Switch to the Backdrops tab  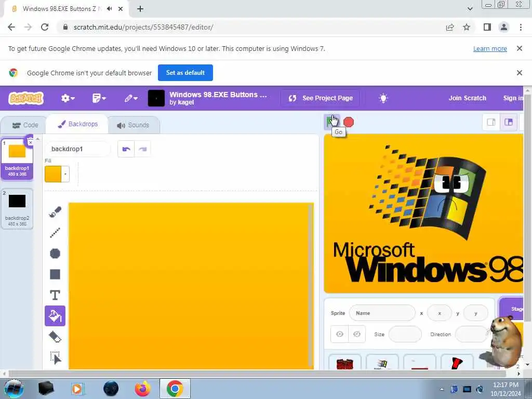coord(78,124)
